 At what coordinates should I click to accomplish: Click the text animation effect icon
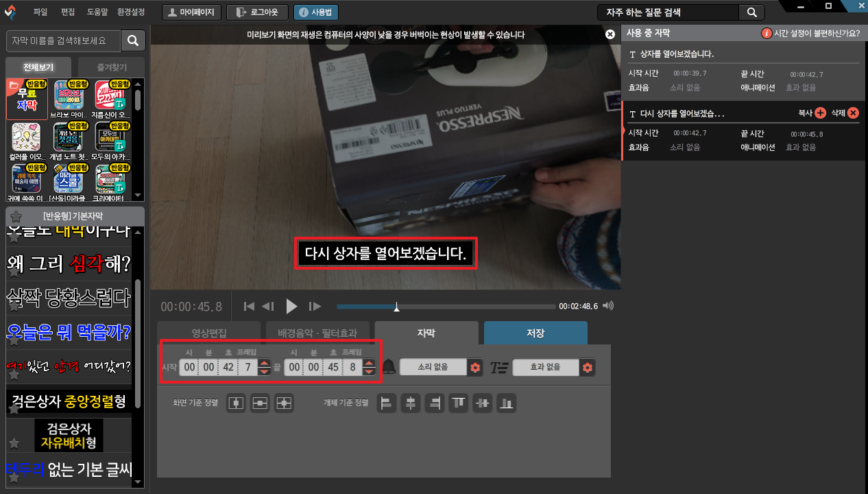[x=498, y=368]
